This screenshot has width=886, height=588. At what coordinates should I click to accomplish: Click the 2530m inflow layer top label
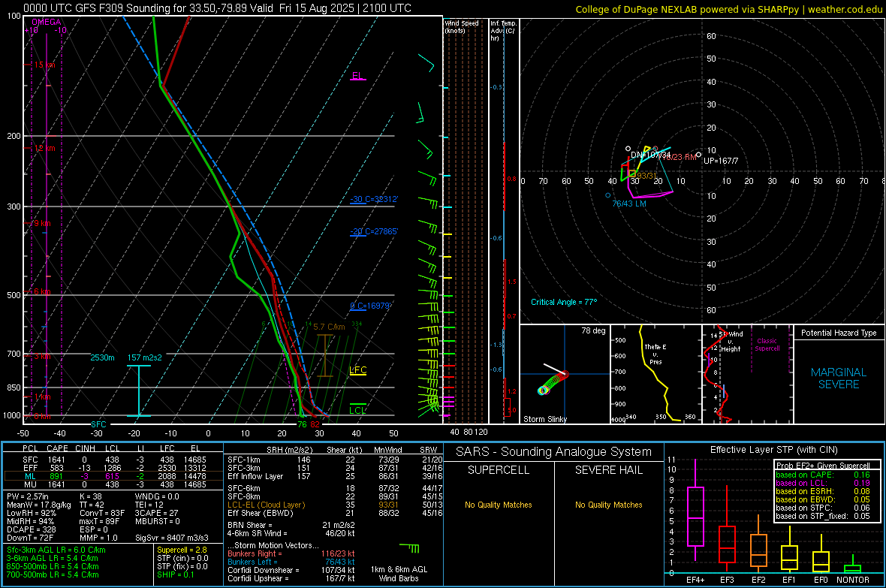coord(102,358)
